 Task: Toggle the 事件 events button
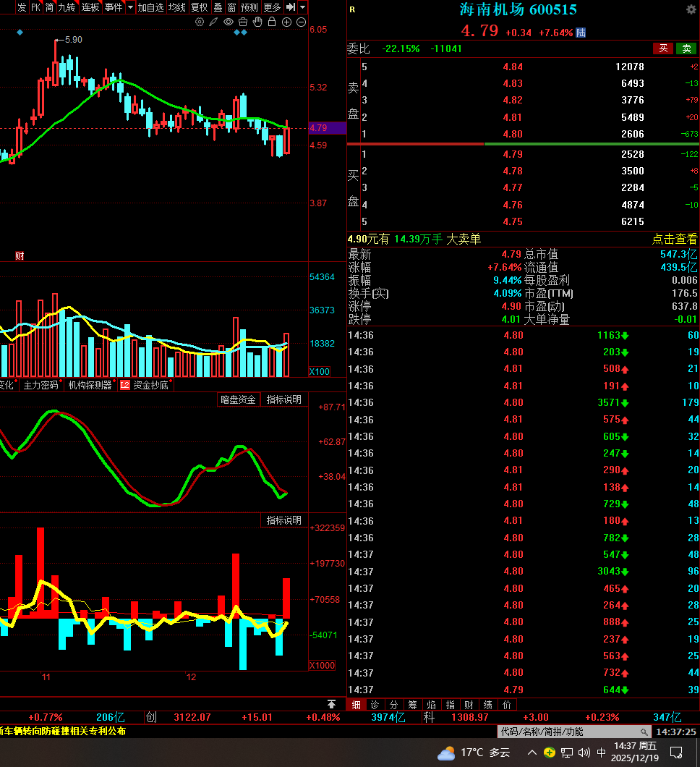[x=114, y=7]
